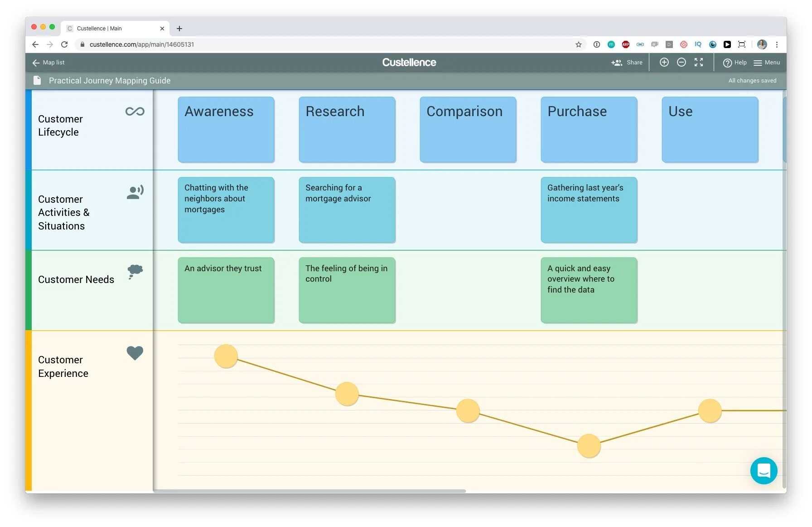
Task: Open the Help menu
Action: 735,63
